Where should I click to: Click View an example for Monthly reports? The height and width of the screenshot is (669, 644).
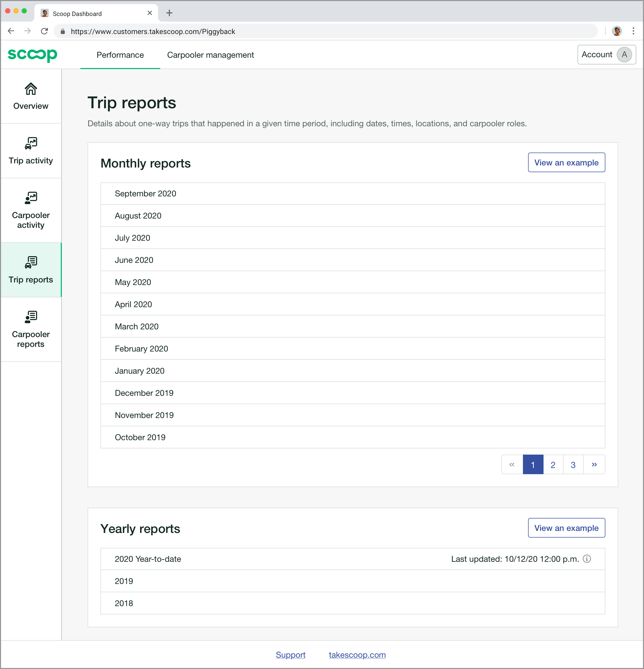[566, 162]
